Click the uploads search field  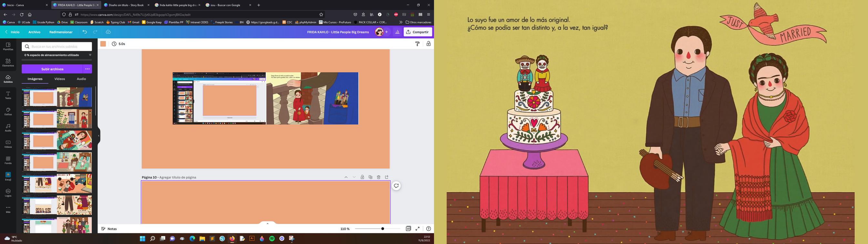57,46
